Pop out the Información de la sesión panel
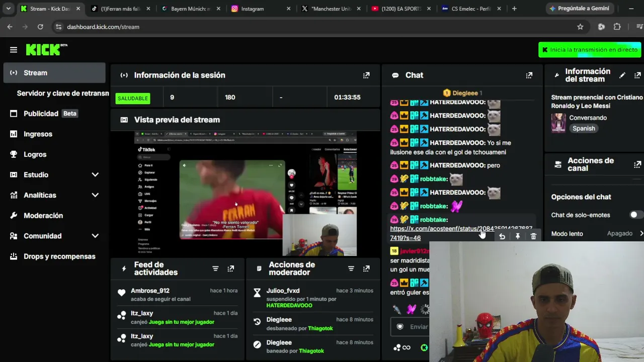 [x=366, y=75]
